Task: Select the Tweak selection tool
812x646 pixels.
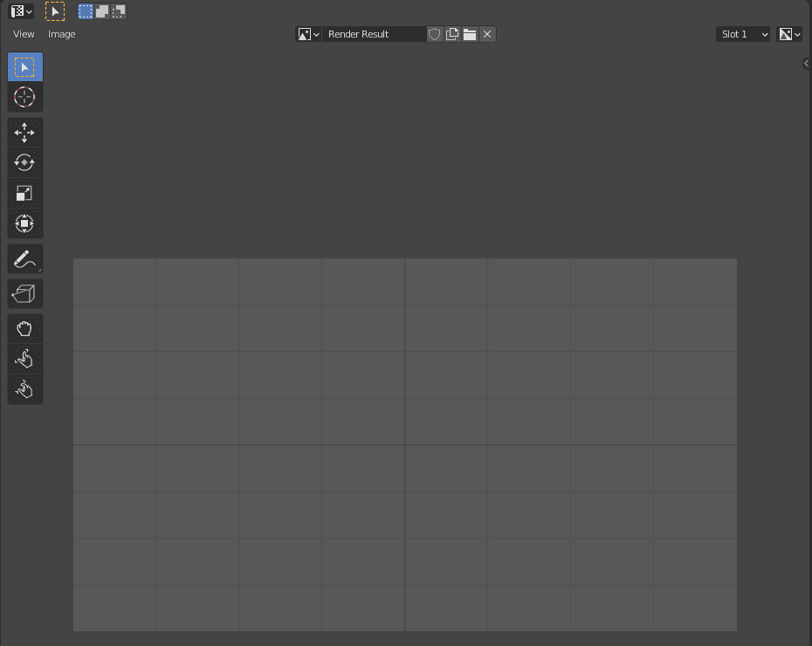Action: (24, 66)
